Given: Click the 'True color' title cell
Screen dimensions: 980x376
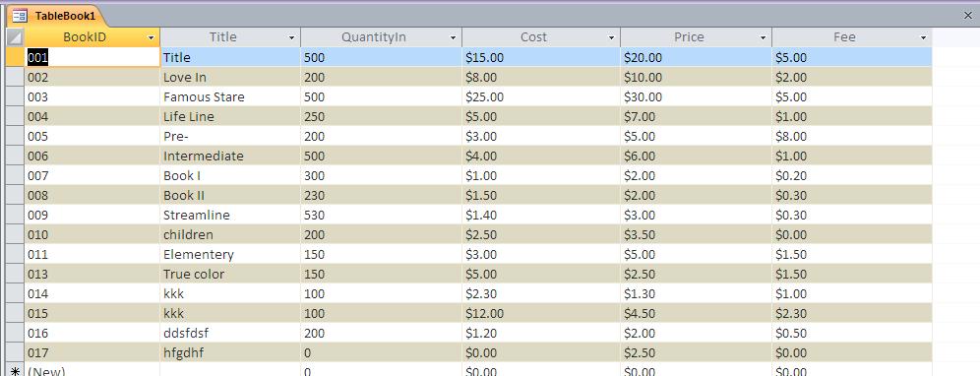Looking at the screenshot, I should [x=230, y=274].
